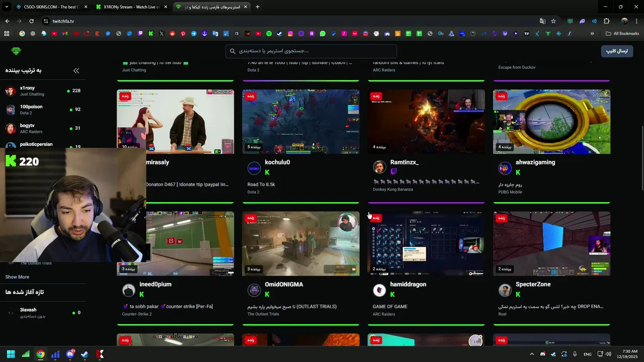Open the Chrome profile avatar
This screenshot has height=362, width=644.
click(624, 21)
